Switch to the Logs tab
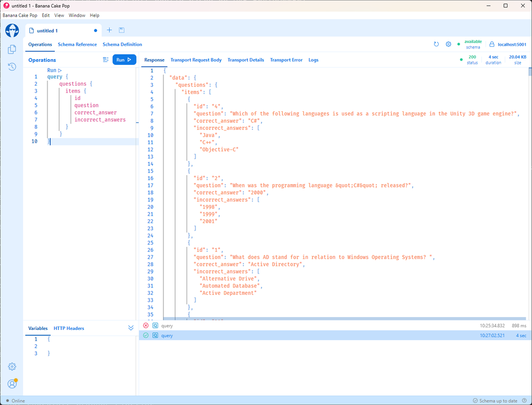 click(x=314, y=60)
